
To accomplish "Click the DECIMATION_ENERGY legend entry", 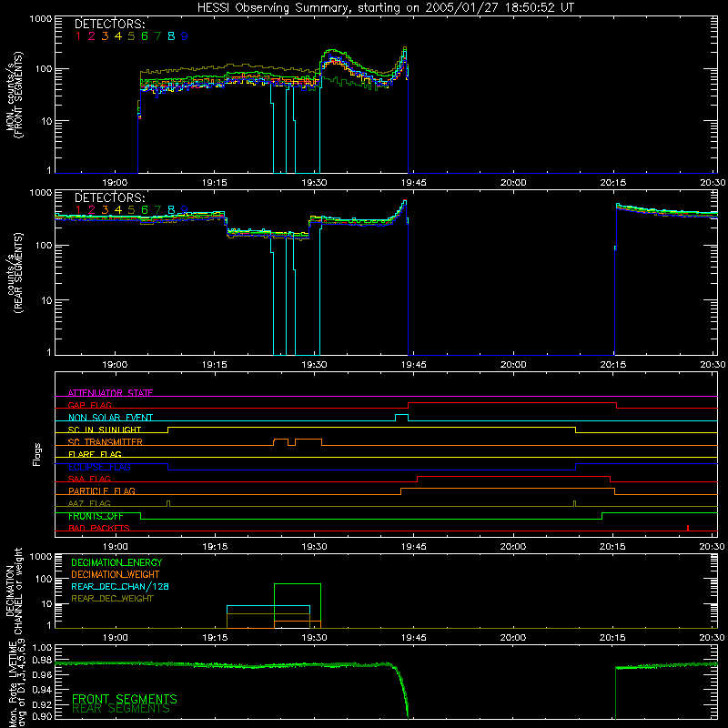I will pyautogui.click(x=116, y=562).
